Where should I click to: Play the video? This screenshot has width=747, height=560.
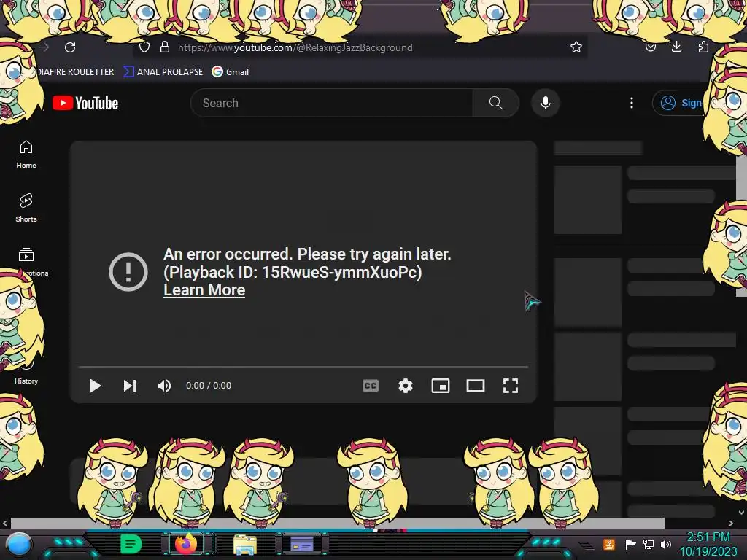[96, 386]
